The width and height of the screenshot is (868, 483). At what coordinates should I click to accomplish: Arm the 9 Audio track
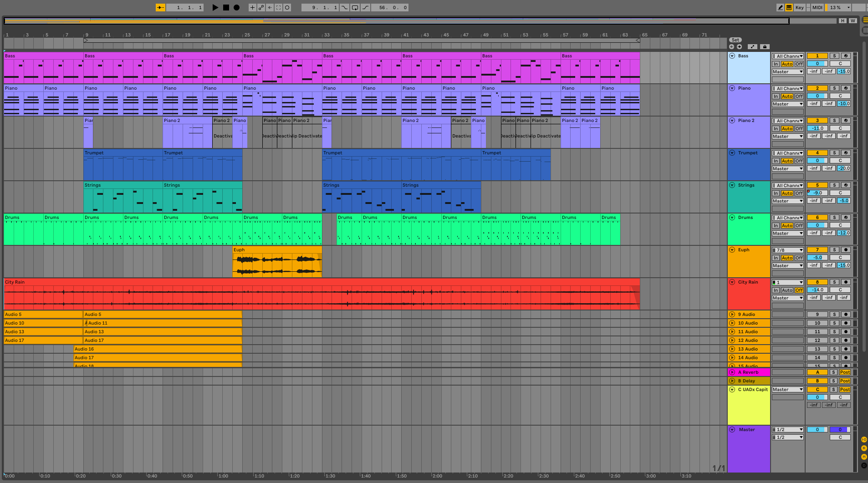846,314
